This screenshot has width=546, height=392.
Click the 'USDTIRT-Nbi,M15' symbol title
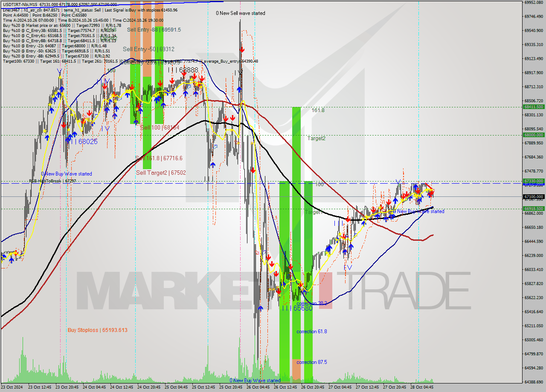(20, 4)
